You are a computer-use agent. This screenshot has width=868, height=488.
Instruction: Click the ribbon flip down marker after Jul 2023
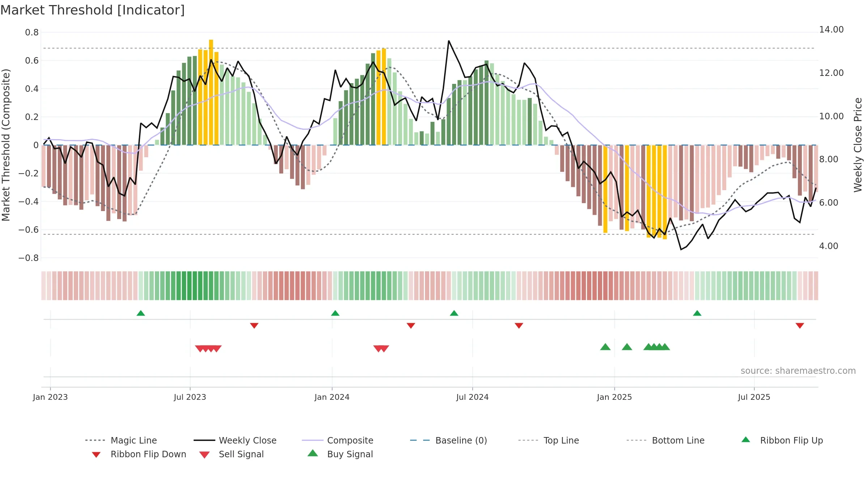coord(254,326)
